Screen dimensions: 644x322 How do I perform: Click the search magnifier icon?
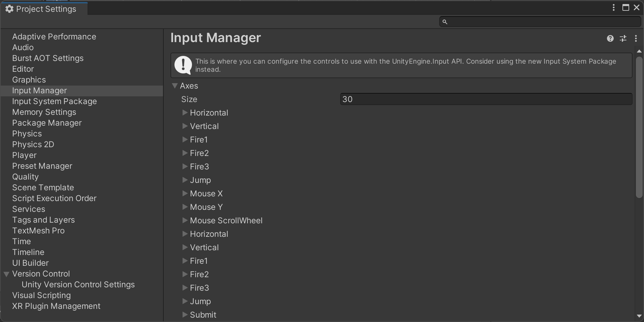[x=445, y=22]
